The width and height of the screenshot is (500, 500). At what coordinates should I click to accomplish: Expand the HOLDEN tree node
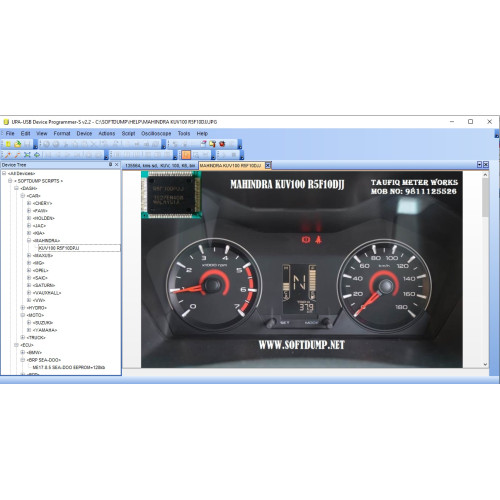pos(29,218)
